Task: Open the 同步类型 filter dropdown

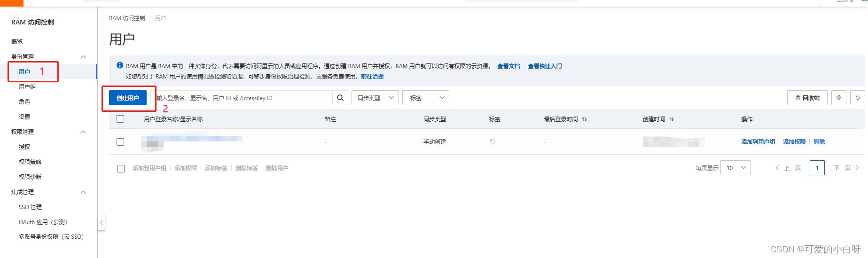Action: [x=375, y=98]
